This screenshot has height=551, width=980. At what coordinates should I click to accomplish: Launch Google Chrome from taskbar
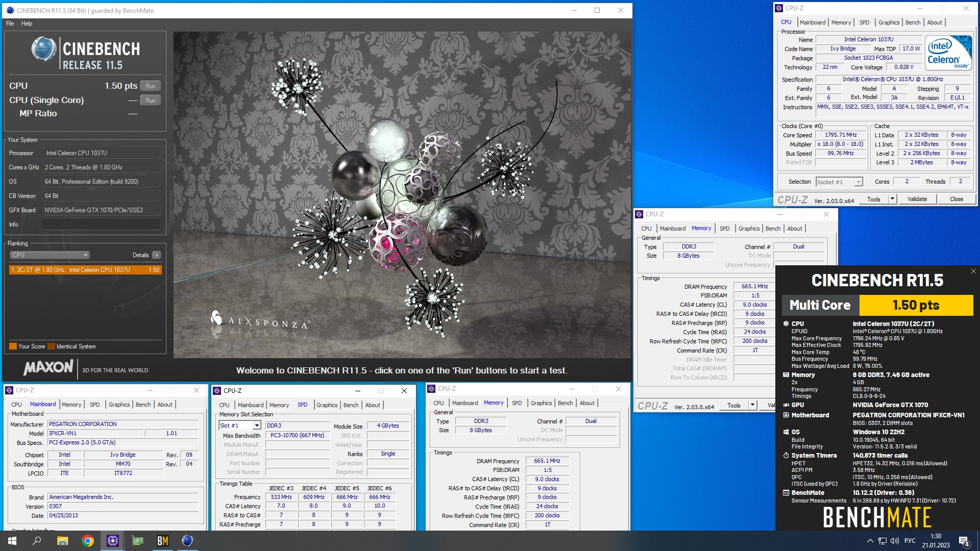click(87, 541)
